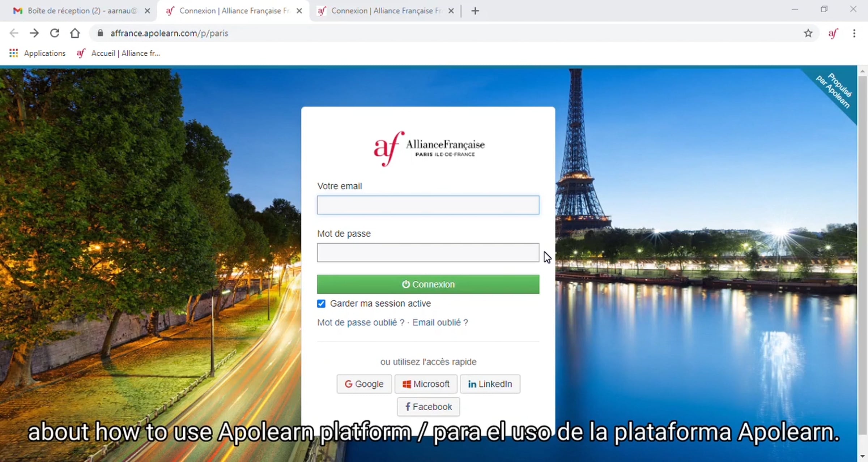The image size is (868, 462).
Task: Open the Mot de passe oublié ? link
Action: click(361, 322)
